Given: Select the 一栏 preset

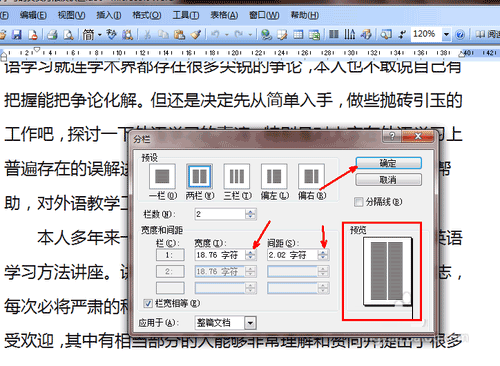Looking at the screenshot, I should [x=162, y=176].
